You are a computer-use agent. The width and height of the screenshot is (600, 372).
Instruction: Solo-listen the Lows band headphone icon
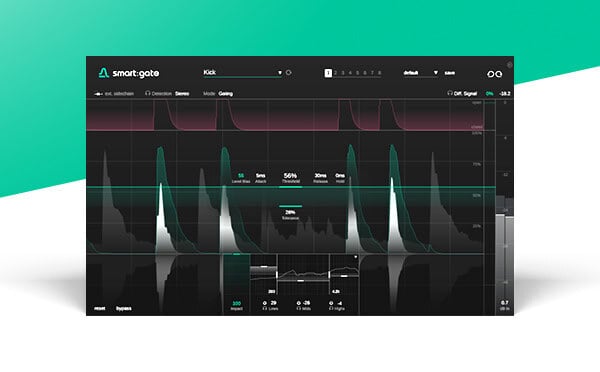click(264, 308)
